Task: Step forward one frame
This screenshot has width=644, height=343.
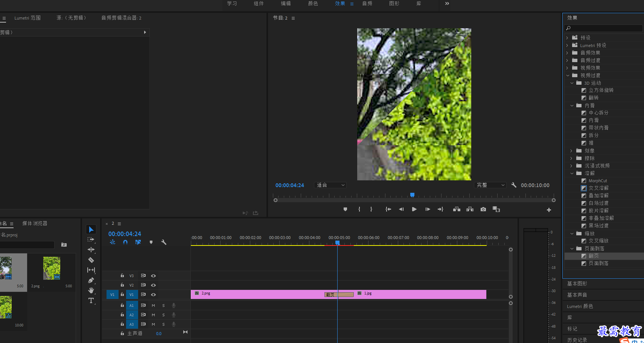Action: click(428, 209)
